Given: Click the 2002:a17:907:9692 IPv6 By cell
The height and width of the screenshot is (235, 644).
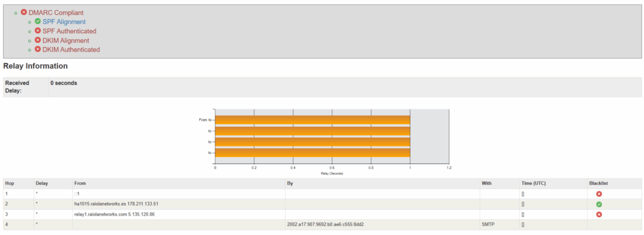Looking at the screenshot, I should click(x=382, y=225).
